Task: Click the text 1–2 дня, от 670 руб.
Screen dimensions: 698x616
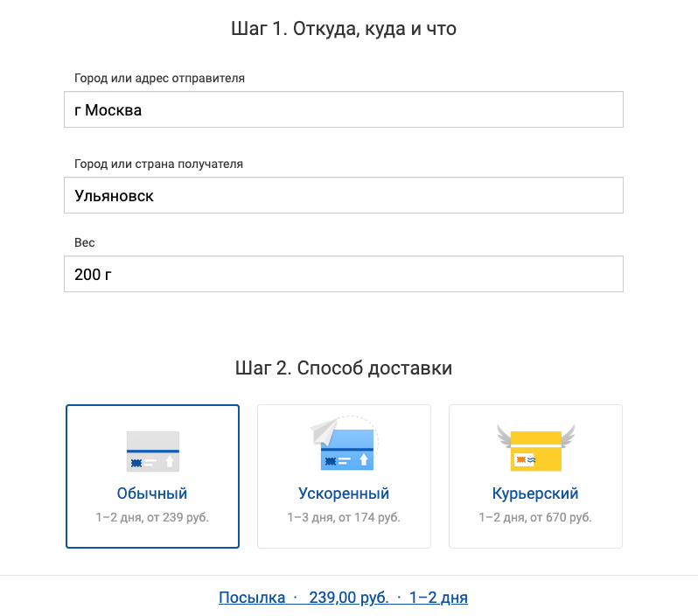Action: pos(535,518)
